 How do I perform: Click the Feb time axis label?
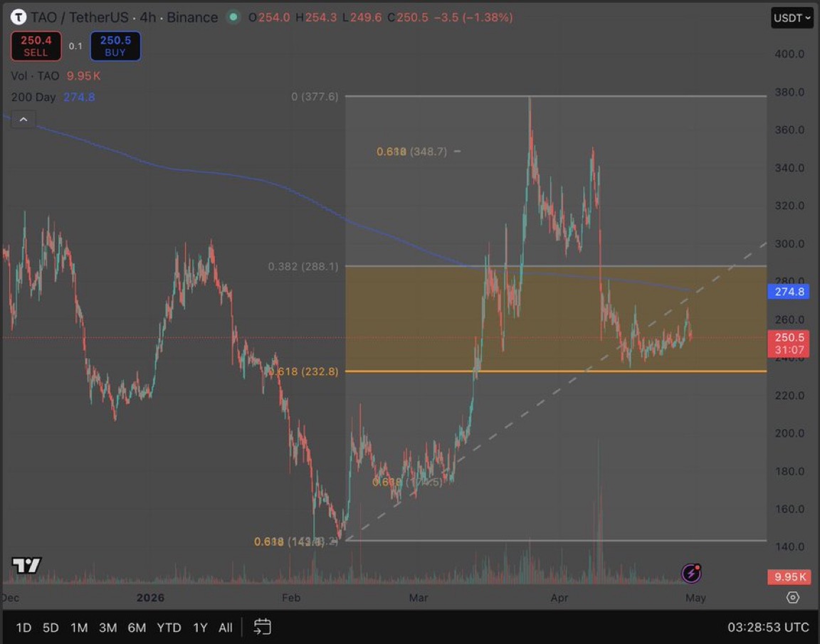(290, 598)
